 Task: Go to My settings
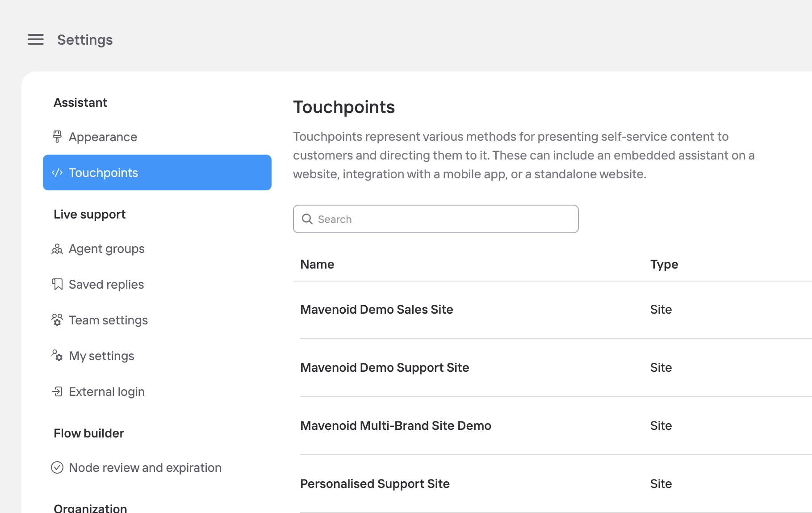[x=157, y=356]
